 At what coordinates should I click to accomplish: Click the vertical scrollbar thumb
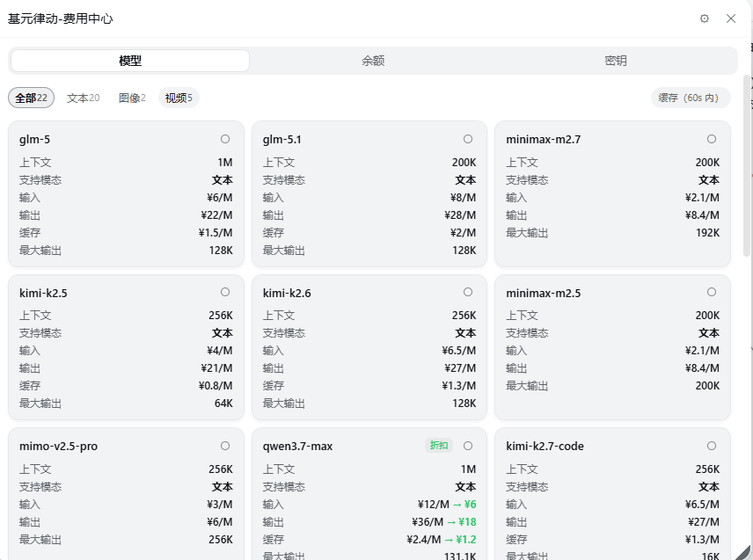(x=746, y=165)
